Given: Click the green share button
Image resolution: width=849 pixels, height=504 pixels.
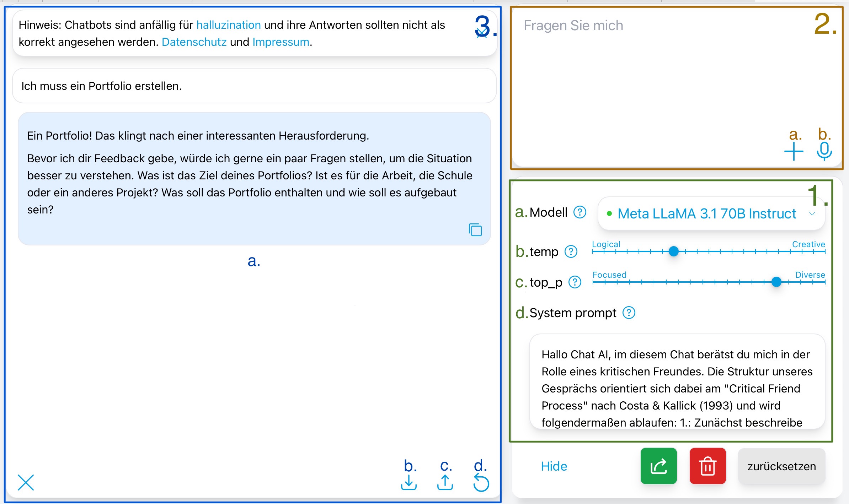Looking at the screenshot, I should [658, 466].
